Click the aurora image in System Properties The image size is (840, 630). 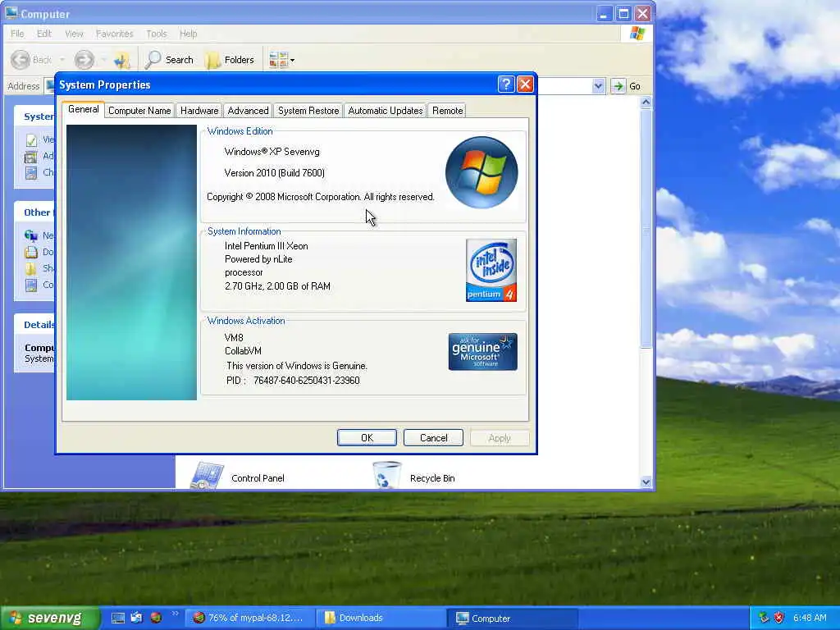pyautogui.click(x=132, y=262)
